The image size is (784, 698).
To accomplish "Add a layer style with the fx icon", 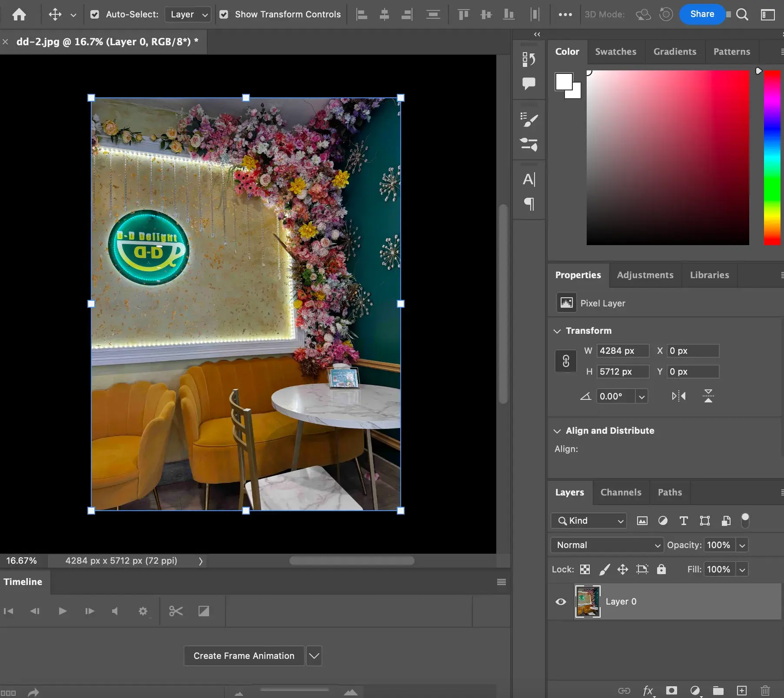I will pyautogui.click(x=648, y=691).
